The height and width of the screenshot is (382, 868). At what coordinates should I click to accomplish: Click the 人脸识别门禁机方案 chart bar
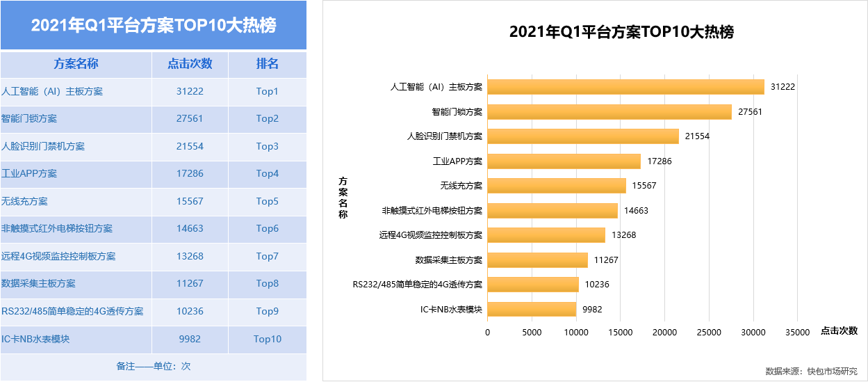pyautogui.click(x=583, y=136)
